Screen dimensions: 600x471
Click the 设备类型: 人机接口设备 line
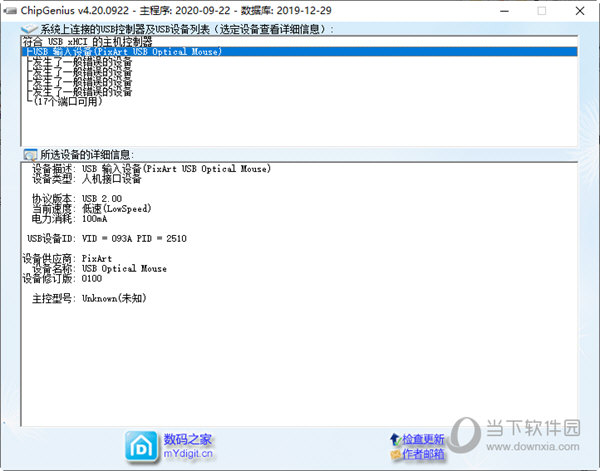pos(86,179)
